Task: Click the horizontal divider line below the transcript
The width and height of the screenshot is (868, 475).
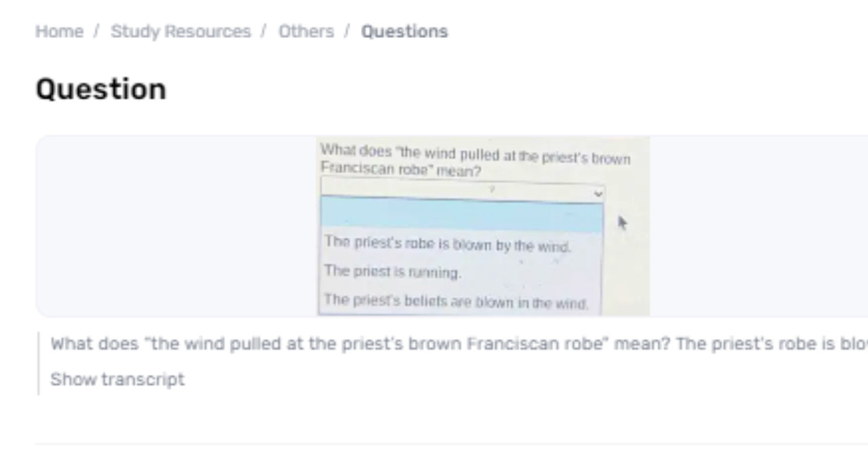Action: [x=448, y=444]
